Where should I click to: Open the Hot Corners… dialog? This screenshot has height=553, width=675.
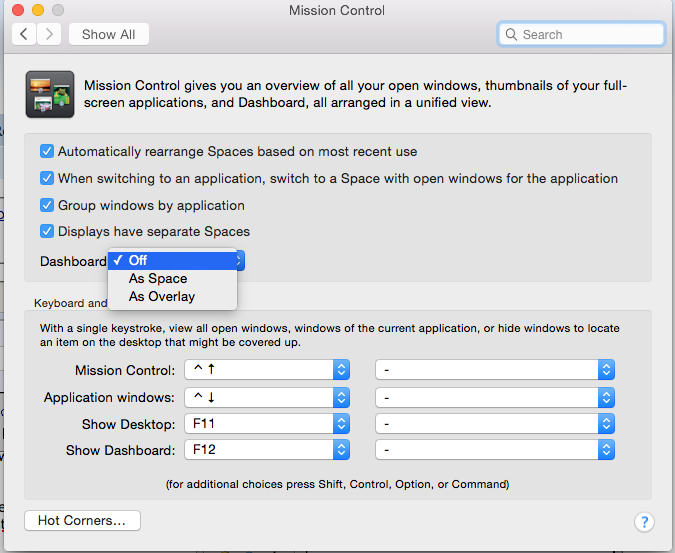pyautogui.click(x=82, y=520)
